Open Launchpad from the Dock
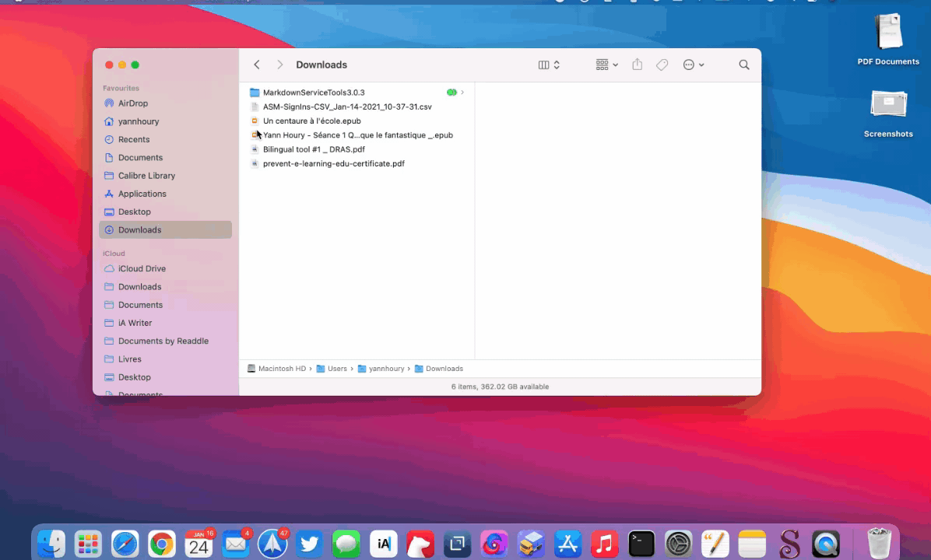Screen dimensions: 931x560 click(x=89, y=544)
